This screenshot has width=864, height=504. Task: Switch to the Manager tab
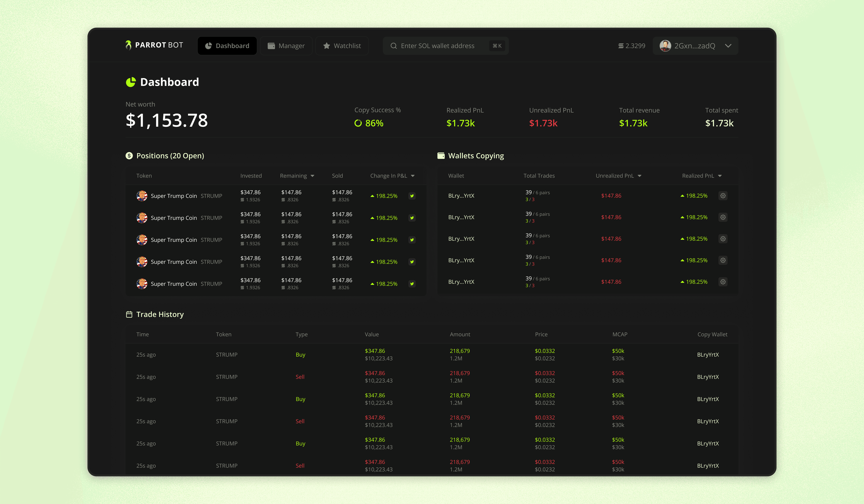(286, 46)
